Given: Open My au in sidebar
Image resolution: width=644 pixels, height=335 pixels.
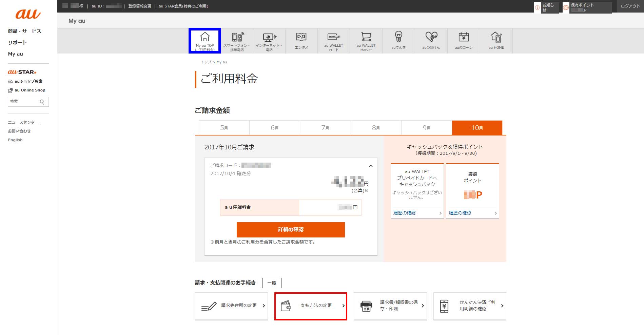Looking at the screenshot, I should (16, 54).
